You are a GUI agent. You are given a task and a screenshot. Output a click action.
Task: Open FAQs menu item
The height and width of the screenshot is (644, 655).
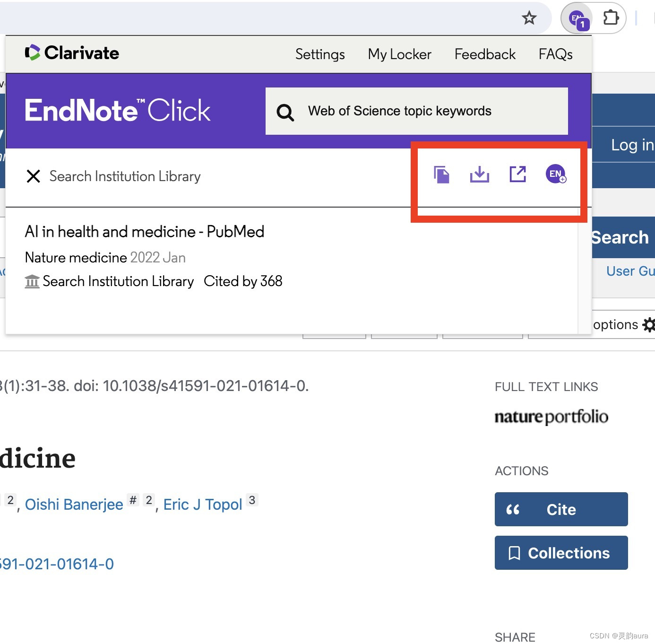pyautogui.click(x=555, y=54)
